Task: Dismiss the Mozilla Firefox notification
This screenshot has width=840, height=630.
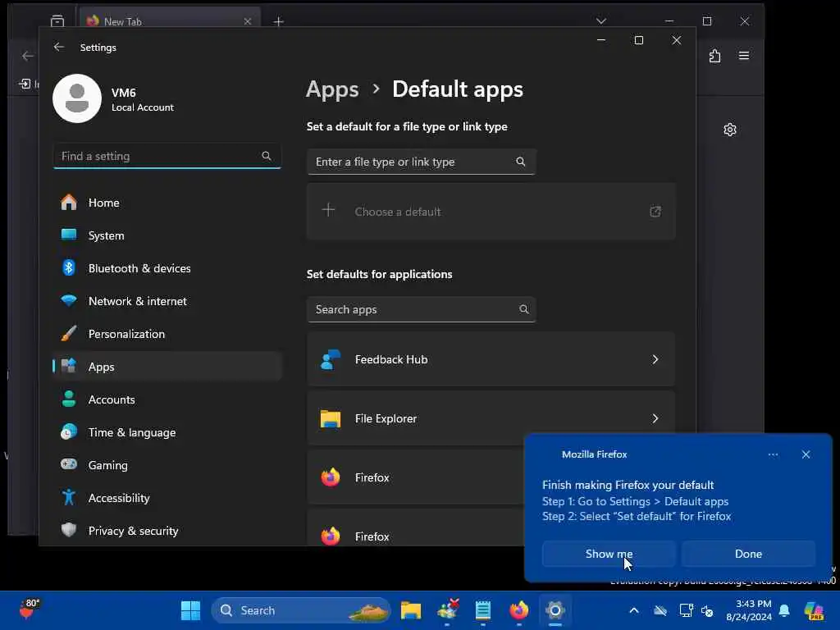Action: [x=806, y=454]
